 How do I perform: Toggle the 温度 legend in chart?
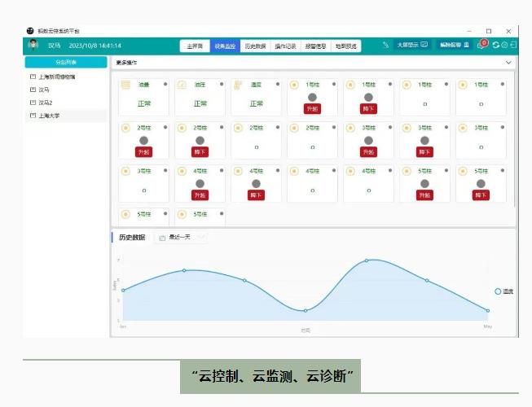tap(503, 291)
